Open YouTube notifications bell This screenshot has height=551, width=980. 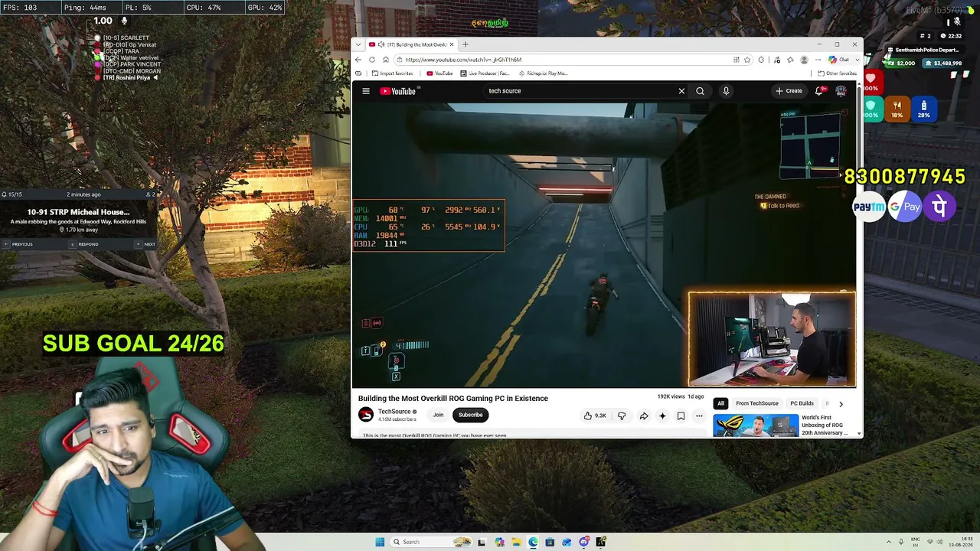819,91
